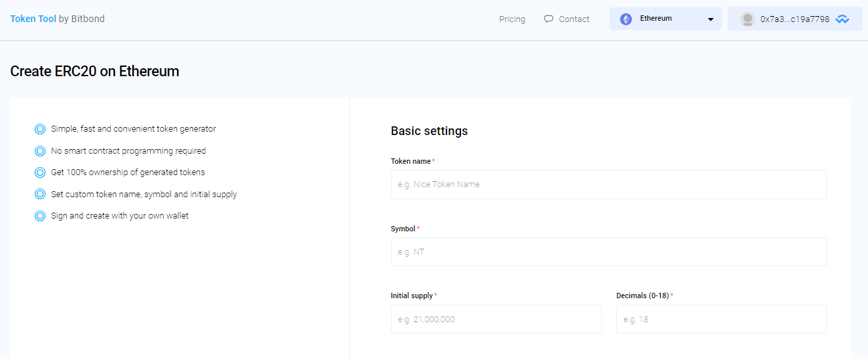
Task: Click text 'Set custom token name, symbol and initial supply'
Action: click(144, 195)
